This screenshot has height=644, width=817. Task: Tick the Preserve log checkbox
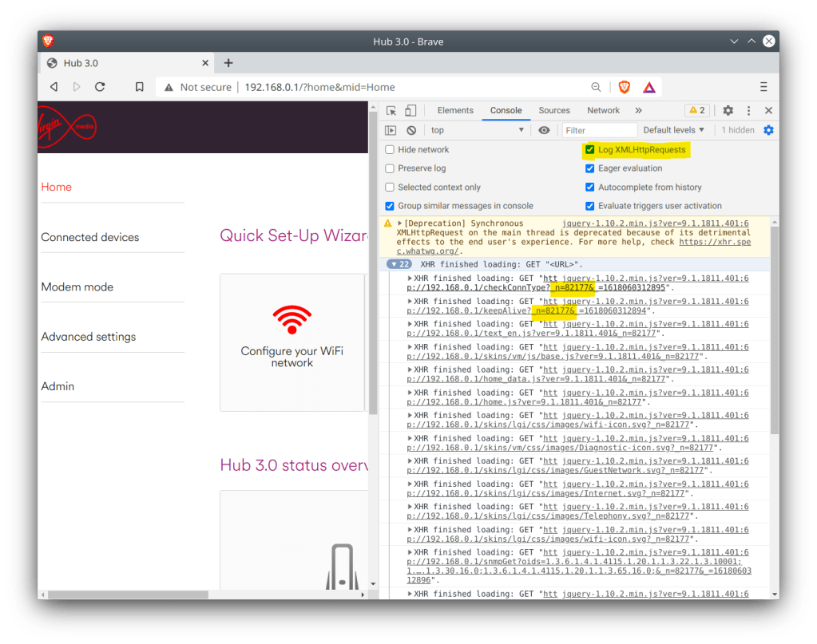pos(391,168)
